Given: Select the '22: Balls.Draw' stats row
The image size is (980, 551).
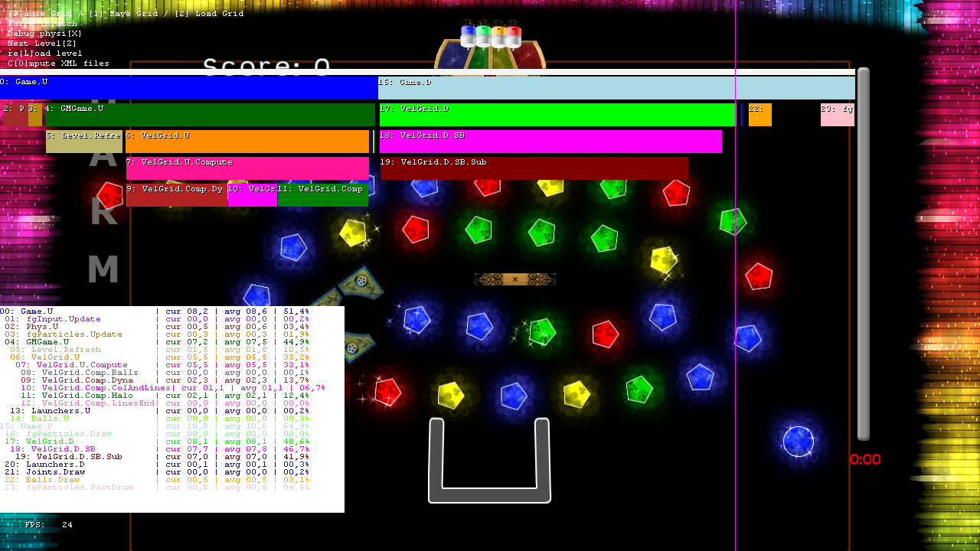Looking at the screenshot, I should tap(157, 480).
